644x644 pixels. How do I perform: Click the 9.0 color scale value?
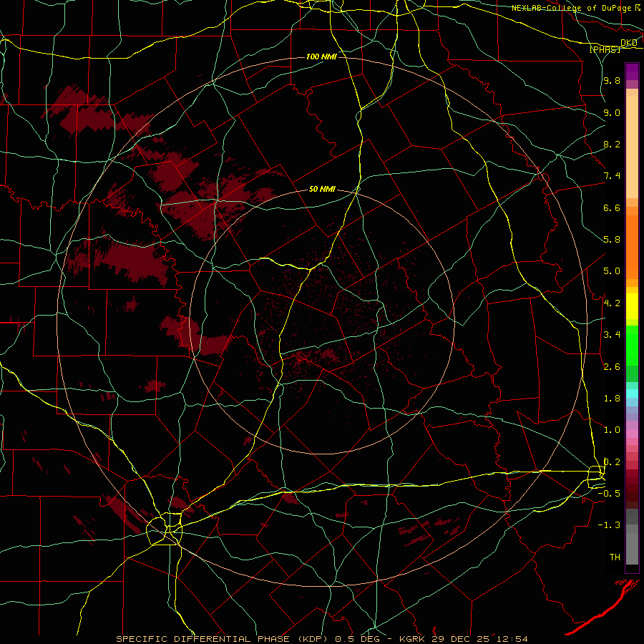click(612, 112)
